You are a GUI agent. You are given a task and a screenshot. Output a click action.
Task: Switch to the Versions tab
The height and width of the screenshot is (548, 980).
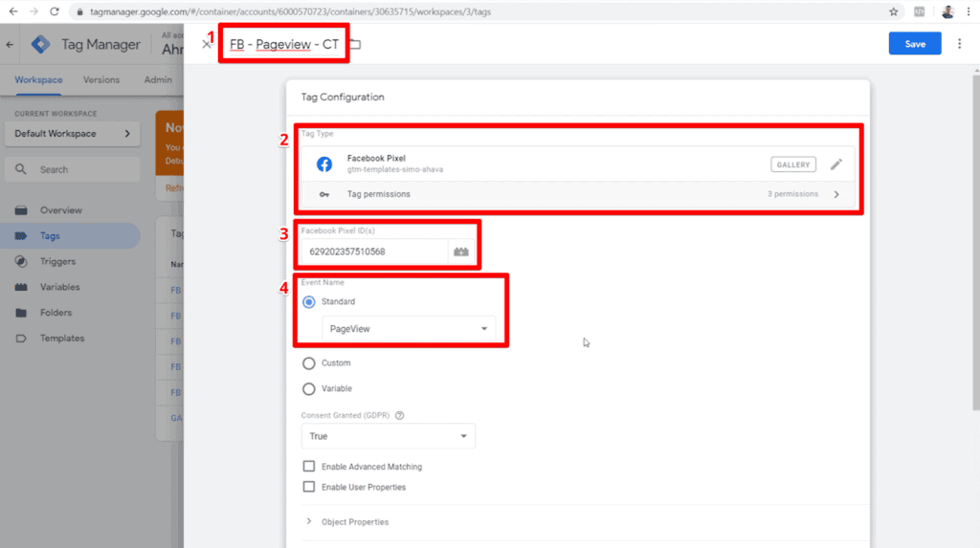tap(101, 80)
